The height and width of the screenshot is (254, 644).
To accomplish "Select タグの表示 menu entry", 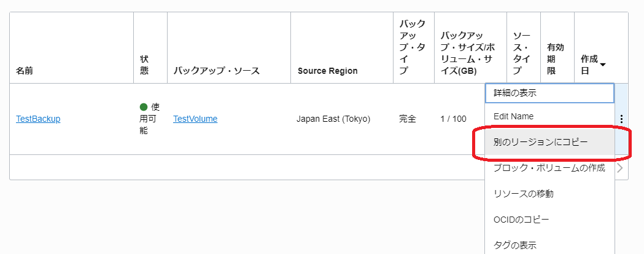I will pos(549,245).
